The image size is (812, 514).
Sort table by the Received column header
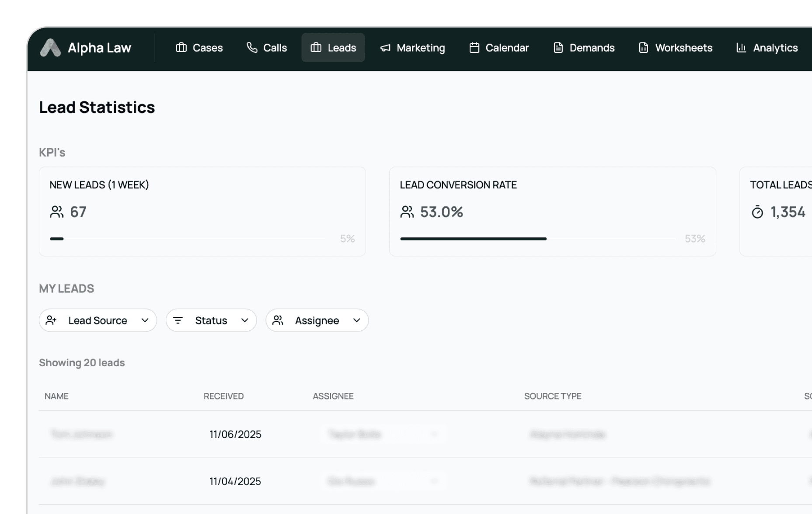[x=223, y=396]
